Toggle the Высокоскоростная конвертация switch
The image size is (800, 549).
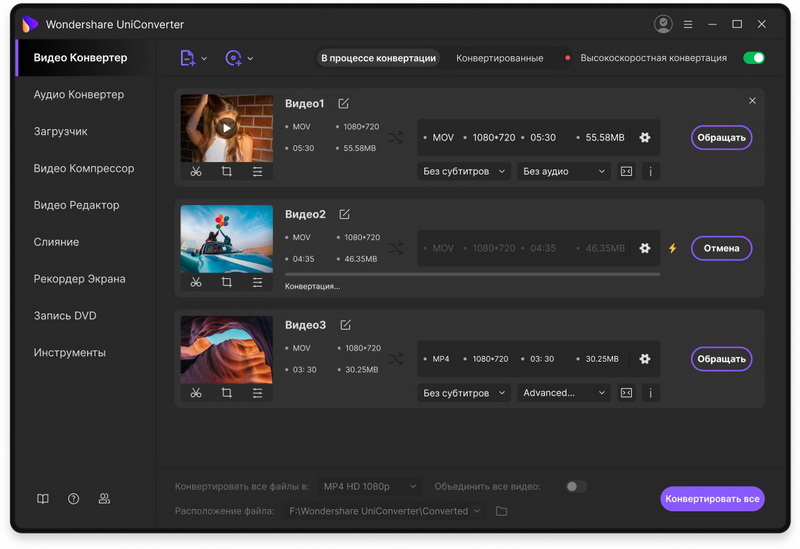point(754,58)
